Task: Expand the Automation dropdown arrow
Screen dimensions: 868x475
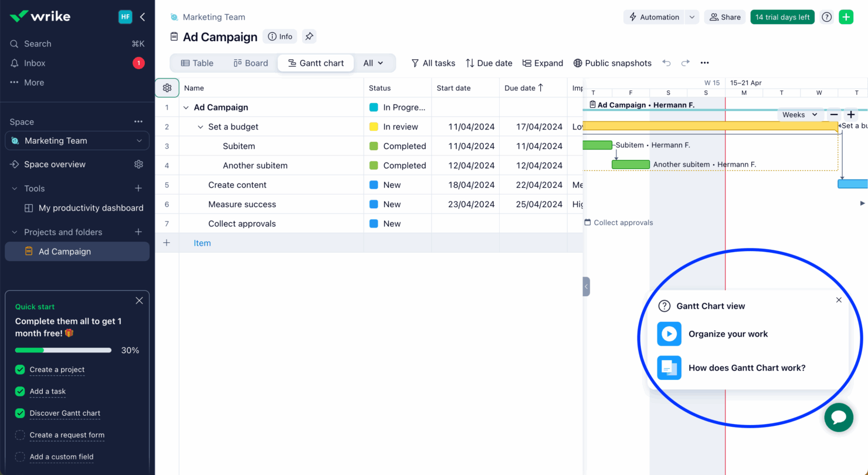Action: pyautogui.click(x=692, y=17)
